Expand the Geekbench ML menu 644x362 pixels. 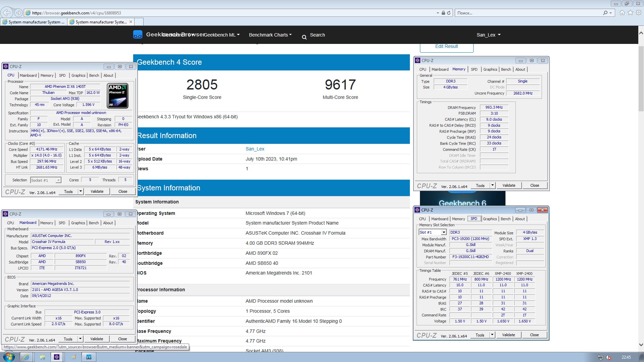point(222,35)
